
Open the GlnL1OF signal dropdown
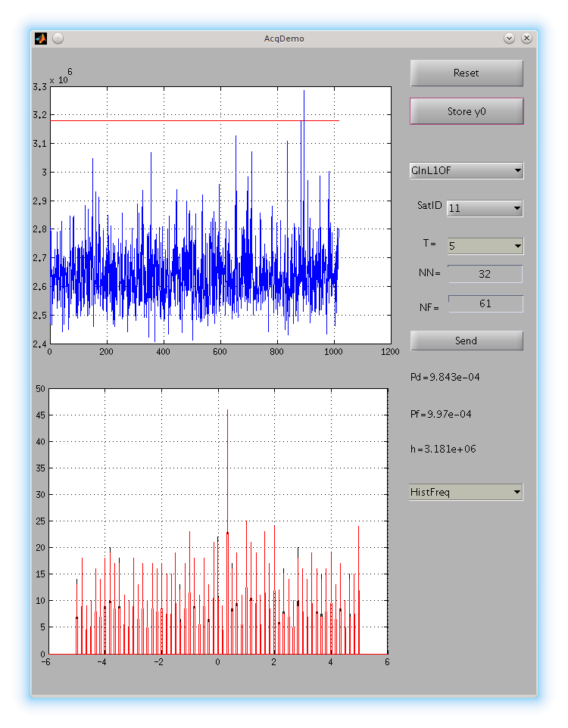click(466, 170)
